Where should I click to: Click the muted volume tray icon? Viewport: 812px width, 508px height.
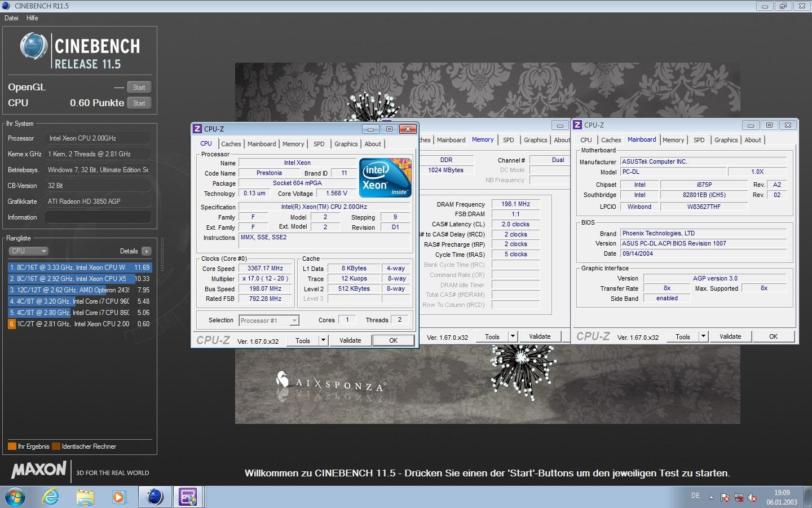point(752,498)
